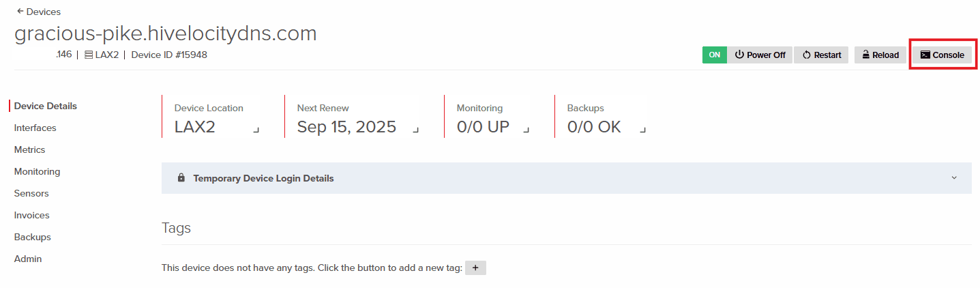Open the Interfaces section

35,128
